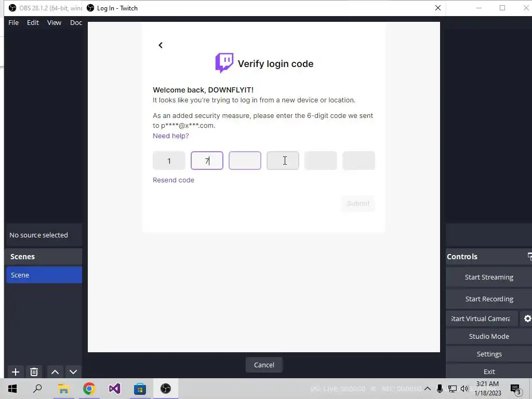Screen dimensions: 532x399
Task: Open Google Chrome from taskbar
Action: pos(89,389)
